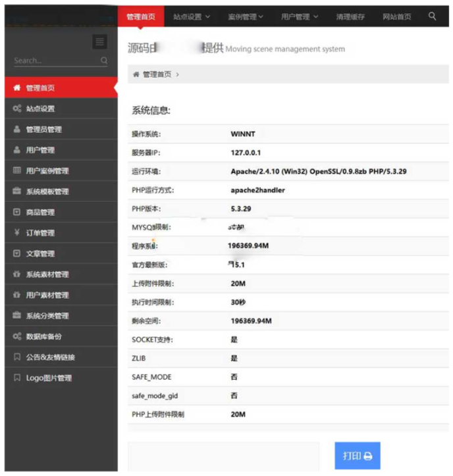Click the yen icon beside 订单管理
The height and width of the screenshot is (476, 453).
click(x=17, y=232)
